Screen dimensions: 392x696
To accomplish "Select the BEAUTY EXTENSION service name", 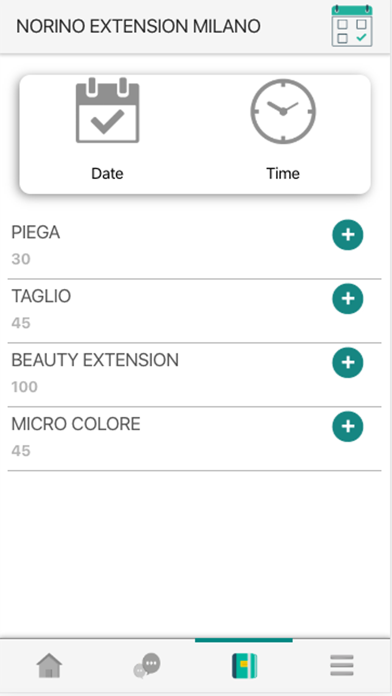I will click(x=95, y=360).
